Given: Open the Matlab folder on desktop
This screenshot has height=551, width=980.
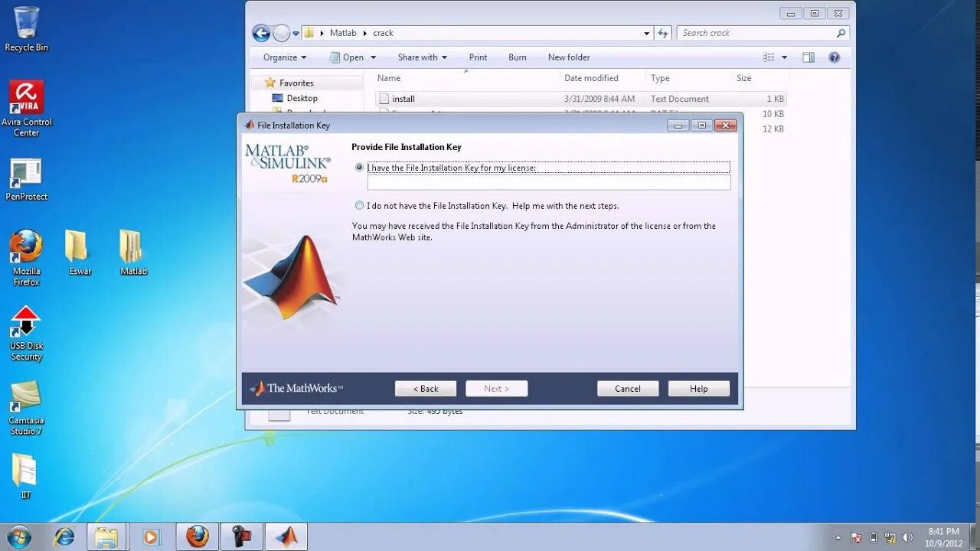Looking at the screenshot, I should coord(133,253).
